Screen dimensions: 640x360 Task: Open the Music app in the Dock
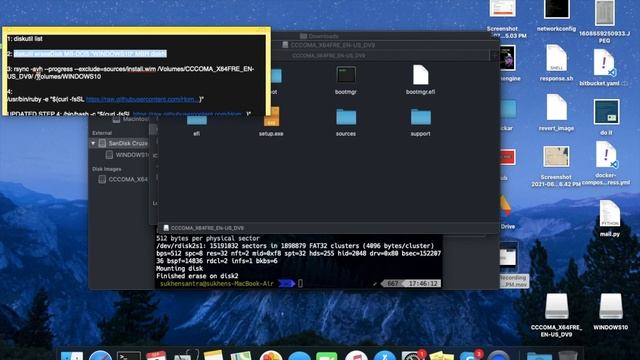(x=356, y=355)
